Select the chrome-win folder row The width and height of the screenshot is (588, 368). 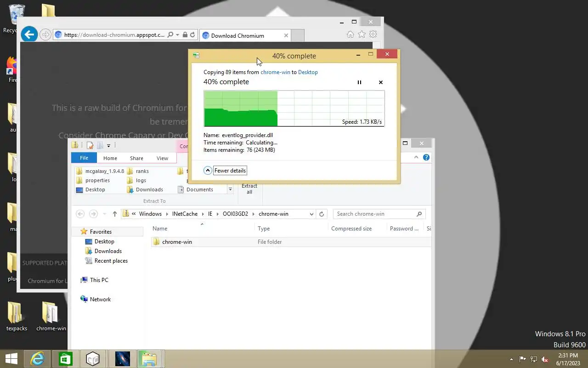(291, 242)
